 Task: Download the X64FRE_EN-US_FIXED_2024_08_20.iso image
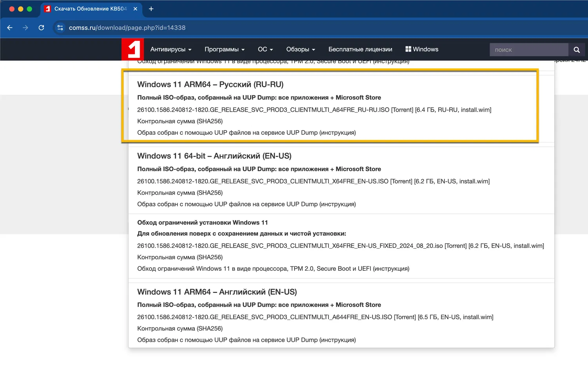click(x=290, y=246)
